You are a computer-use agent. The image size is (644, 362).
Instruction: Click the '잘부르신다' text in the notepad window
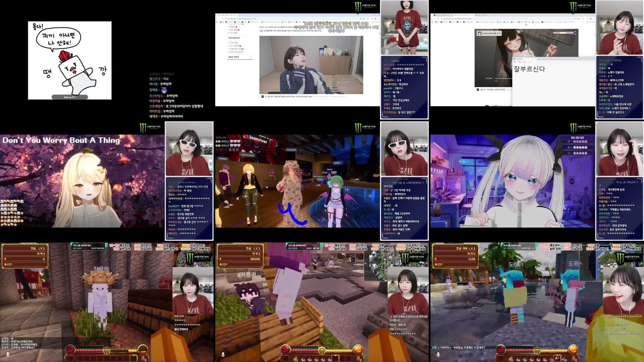click(x=529, y=69)
